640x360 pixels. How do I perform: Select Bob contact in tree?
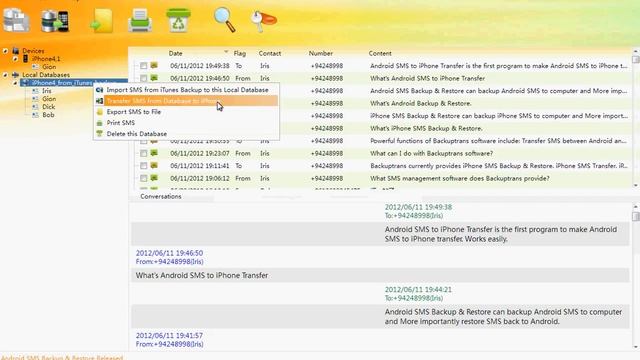pos(48,115)
